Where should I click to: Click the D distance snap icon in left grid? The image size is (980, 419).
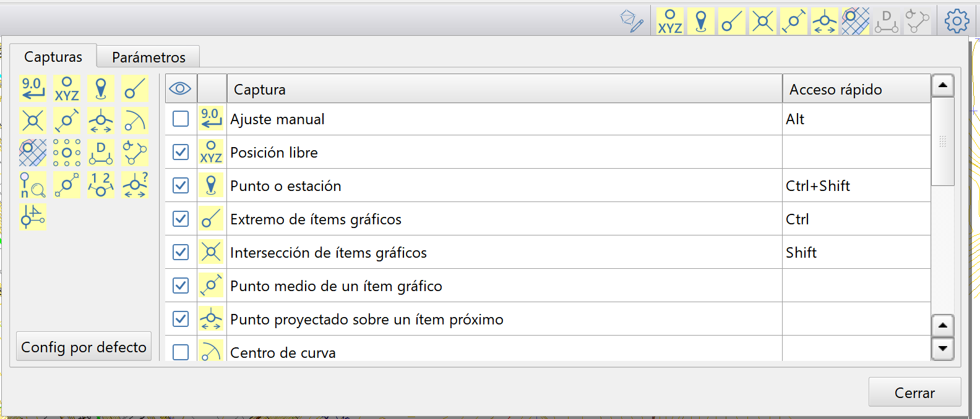point(101,152)
